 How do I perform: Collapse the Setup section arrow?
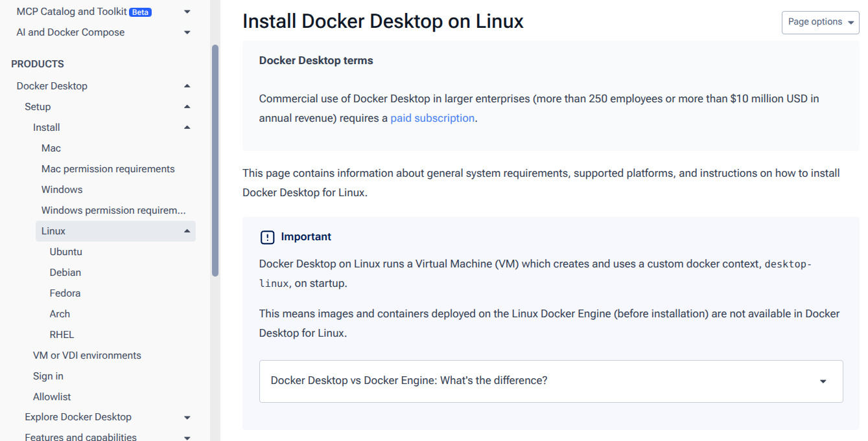pos(187,107)
